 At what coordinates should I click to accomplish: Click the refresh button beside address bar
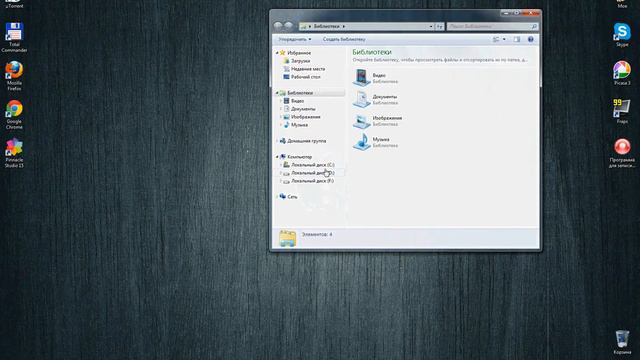[440, 26]
